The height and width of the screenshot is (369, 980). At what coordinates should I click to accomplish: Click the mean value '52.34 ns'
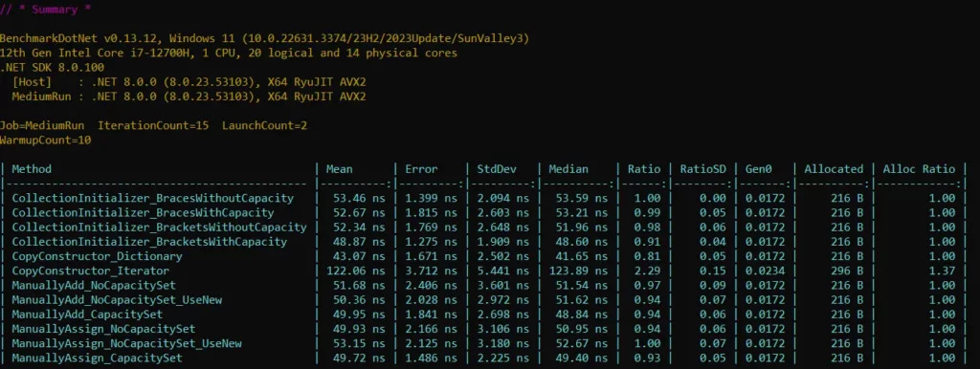[359, 228]
